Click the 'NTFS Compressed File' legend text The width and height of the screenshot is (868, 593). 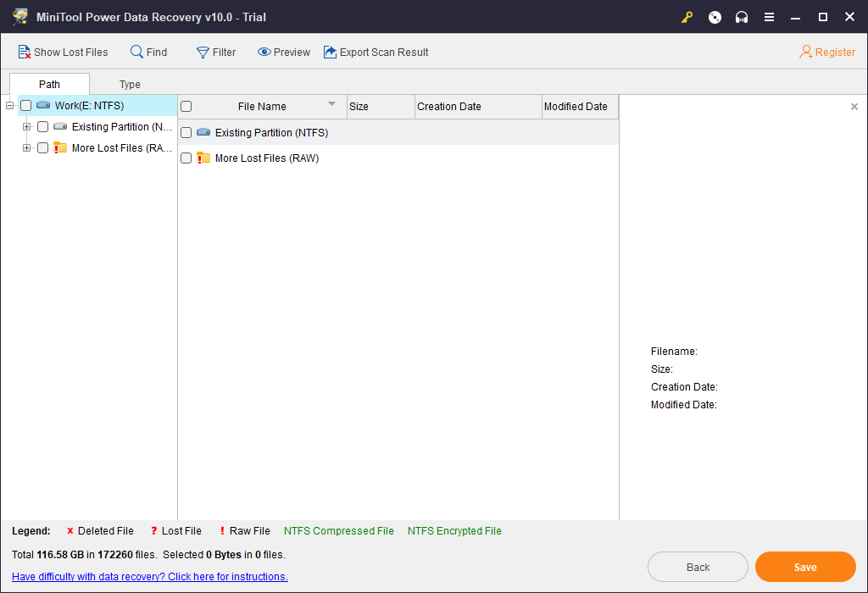pyautogui.click(x=339, y=531)
